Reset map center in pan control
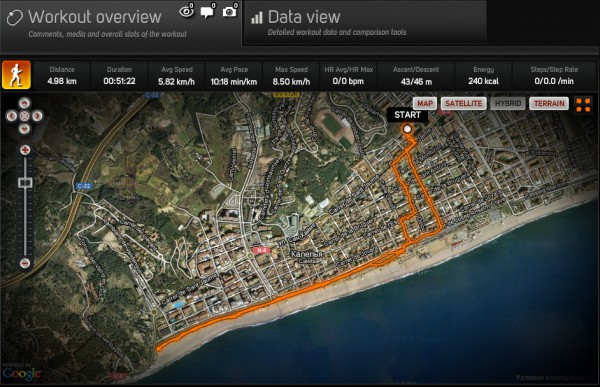The height and width of the screenshot is (387, 600). click(x=24, y=116)
